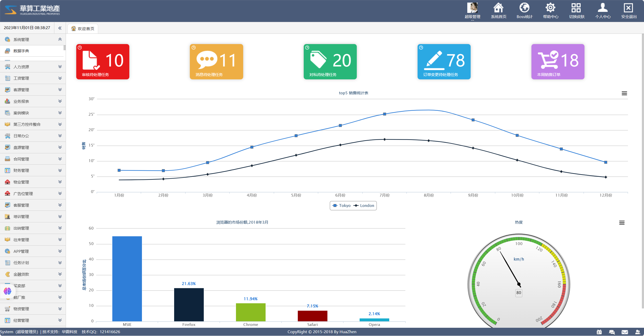
Task: Click the Safari red bar
Action: (x=312, y=316)
